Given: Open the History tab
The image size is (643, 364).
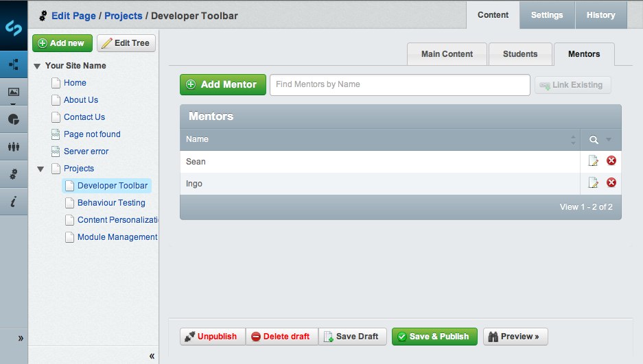Looking at the screenshot, I should 600,15.
